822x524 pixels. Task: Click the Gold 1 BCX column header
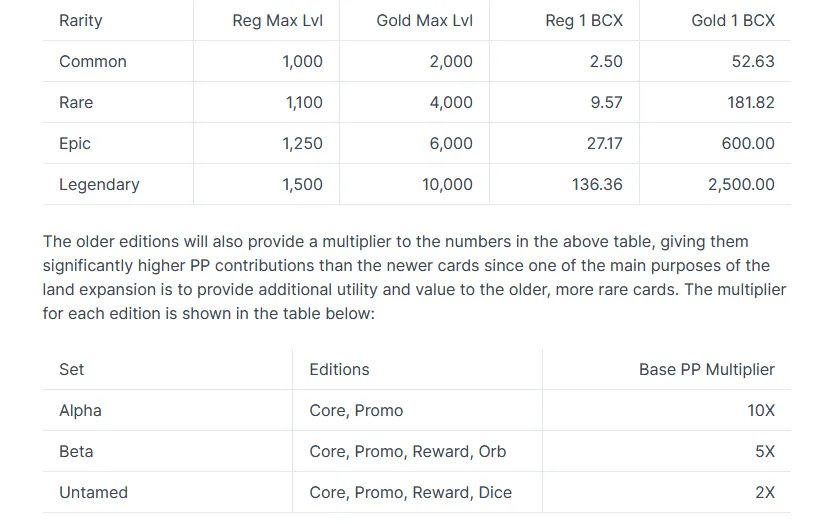point(733,20)
